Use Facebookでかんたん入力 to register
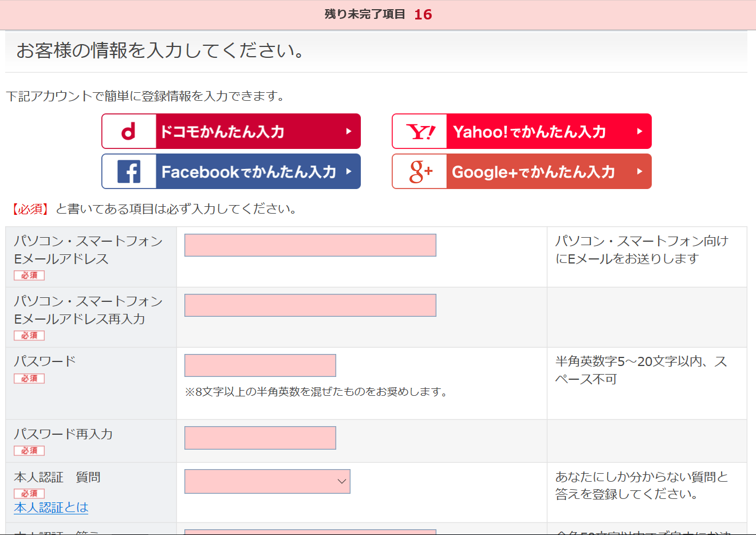756x535 pixels. [x=249, y=172]
